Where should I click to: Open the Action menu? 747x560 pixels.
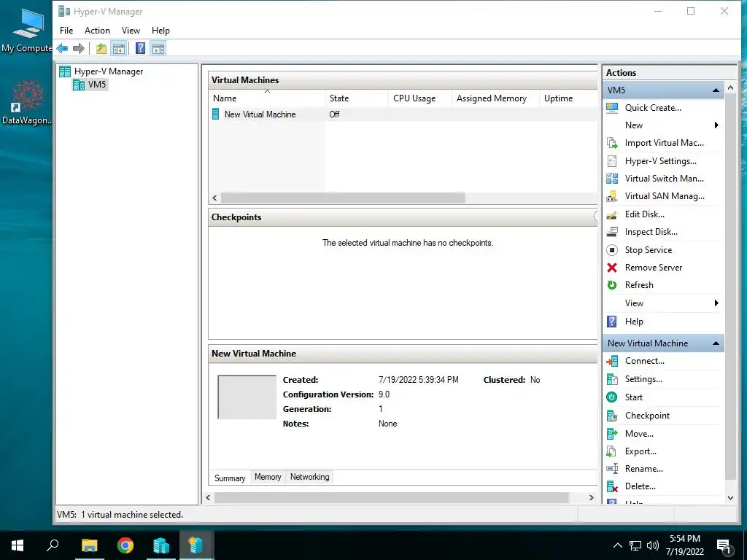pyautogui.click(x=97, y=31)
